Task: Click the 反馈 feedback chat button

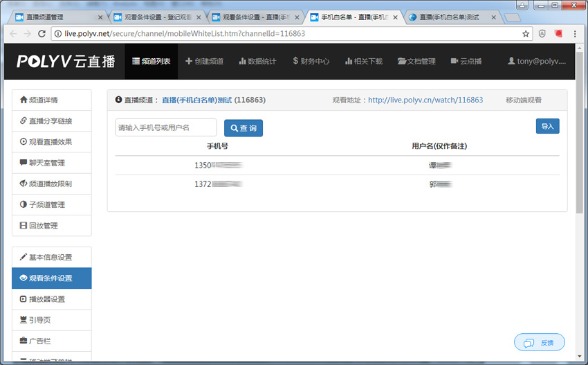Action: click(540, 342)
